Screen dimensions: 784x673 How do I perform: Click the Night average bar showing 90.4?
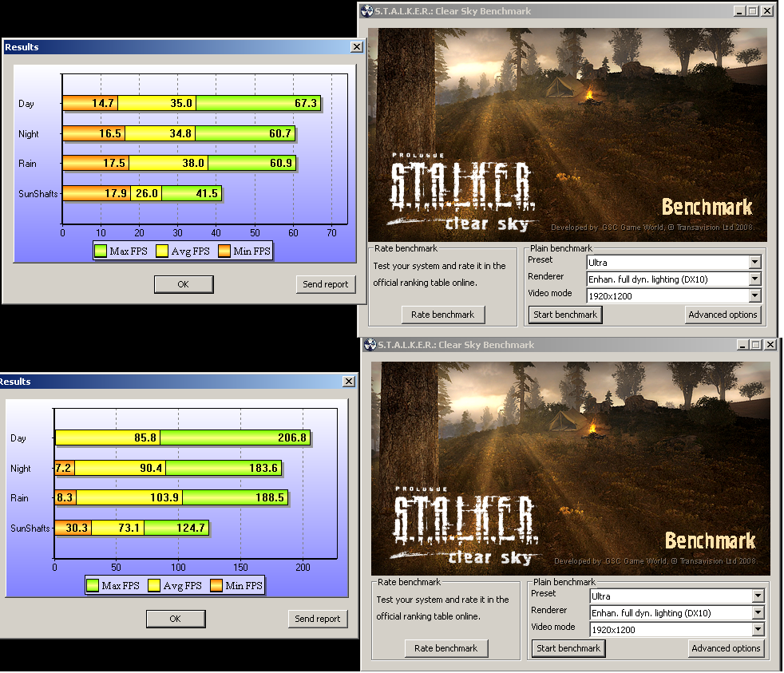pyautogui.click(x=120, y=468)
